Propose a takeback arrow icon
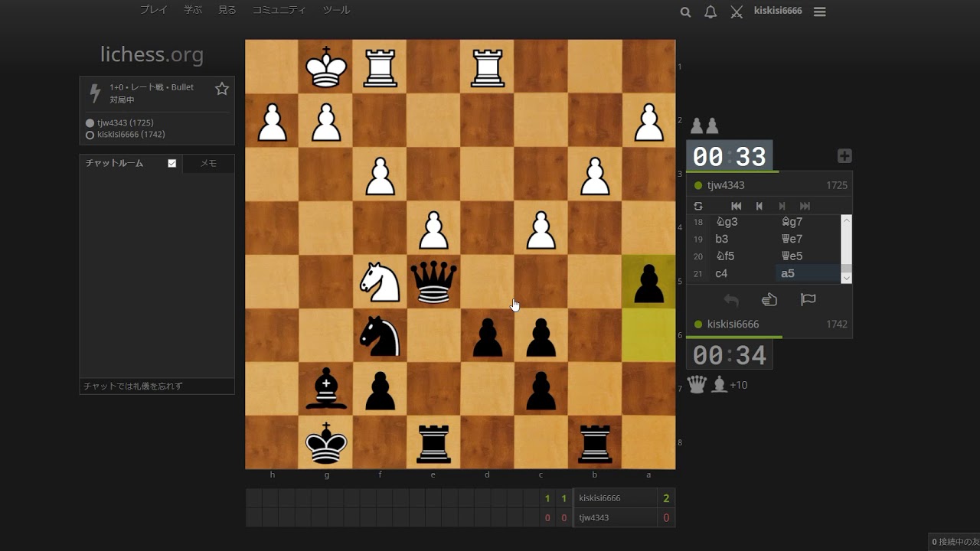 click(x=731, y=300)
